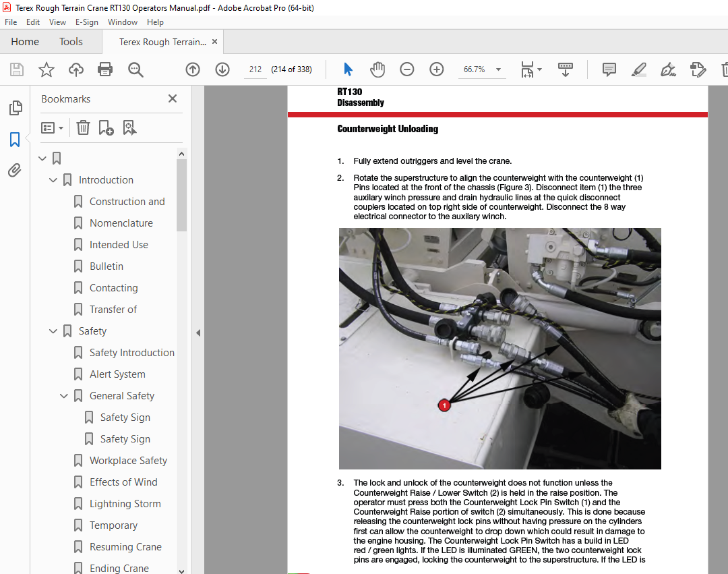The width and height of the screenshot is (728, 574).
Task: Open the zoom level dropdown
Action: click(499, 69)
